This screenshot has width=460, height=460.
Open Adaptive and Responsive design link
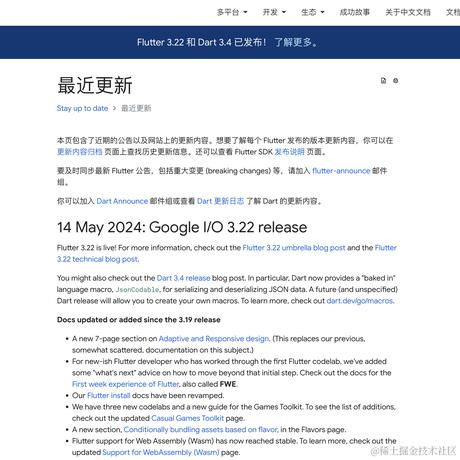(214, 339)
